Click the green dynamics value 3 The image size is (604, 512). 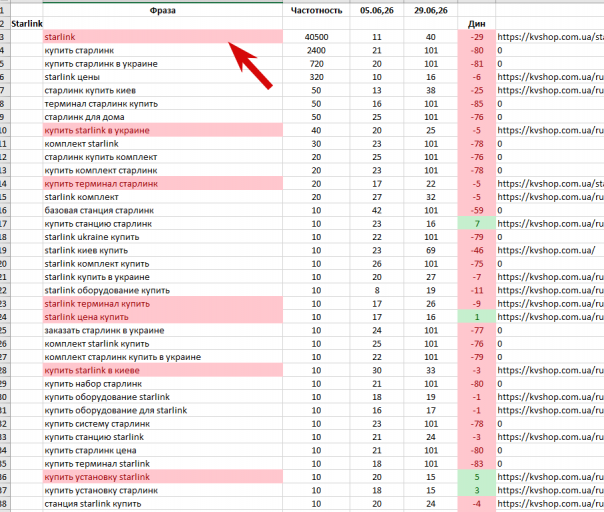coord(476,490)
